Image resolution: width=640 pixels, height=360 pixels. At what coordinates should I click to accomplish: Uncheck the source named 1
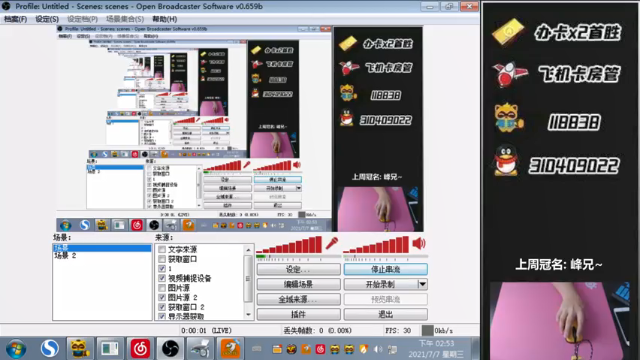click(x=162, y=268)
